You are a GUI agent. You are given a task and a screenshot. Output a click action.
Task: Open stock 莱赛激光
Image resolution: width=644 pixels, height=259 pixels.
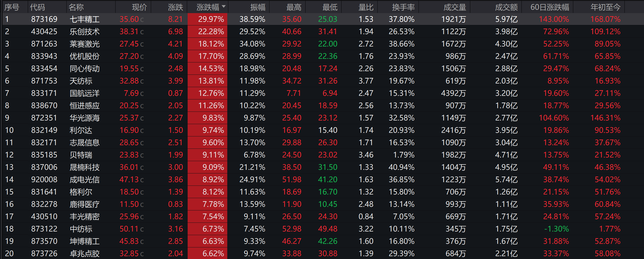tap(85, 44)
